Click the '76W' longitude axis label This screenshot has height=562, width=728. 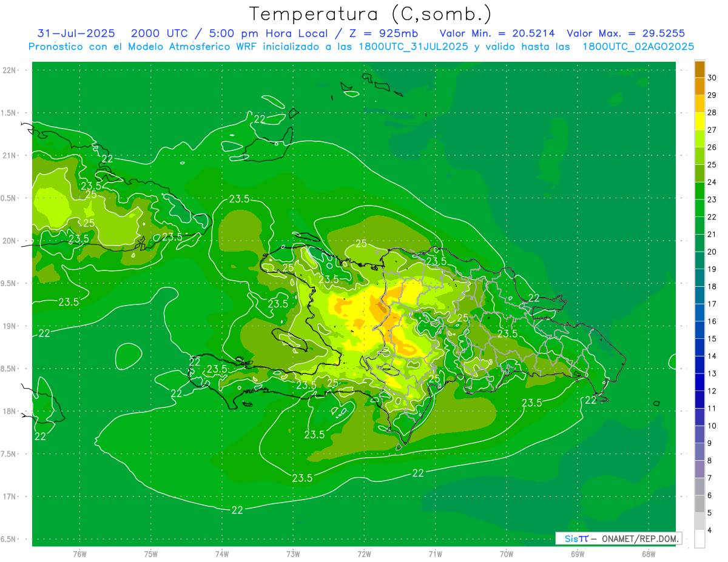click(79, 554)
